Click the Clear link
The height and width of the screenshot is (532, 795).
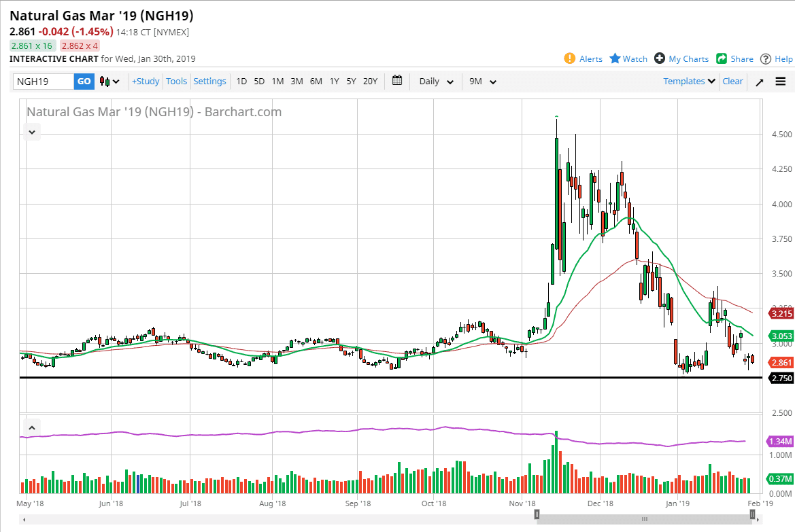732,81
